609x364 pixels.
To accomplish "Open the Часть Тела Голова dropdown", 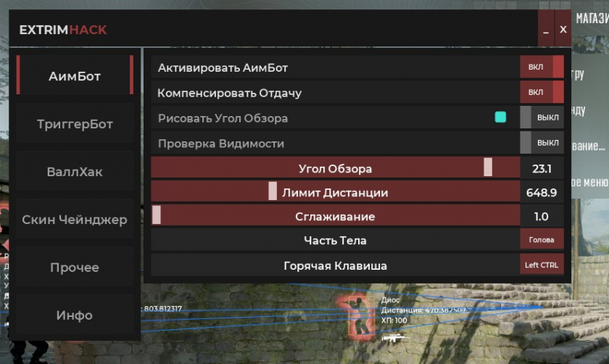I will coord(542,240).
